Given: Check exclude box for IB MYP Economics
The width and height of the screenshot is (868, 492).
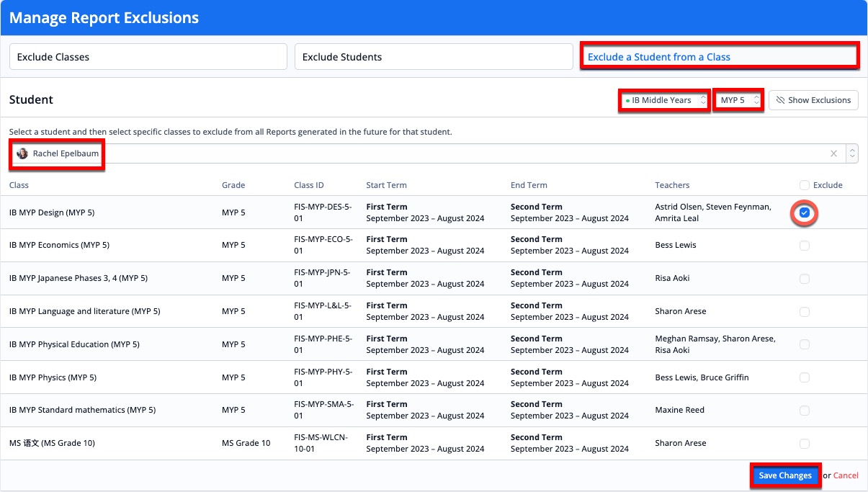Looking at the screenshot, I should [805, 246].
